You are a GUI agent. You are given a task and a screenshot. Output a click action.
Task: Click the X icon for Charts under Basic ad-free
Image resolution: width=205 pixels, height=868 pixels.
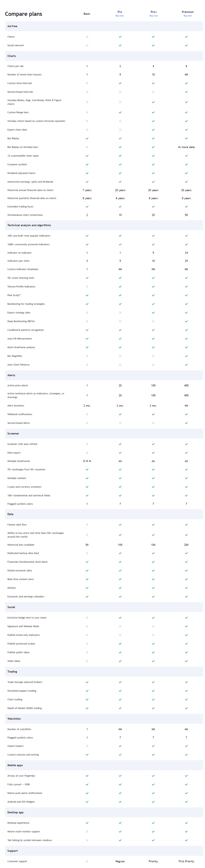tap(87, 36)
